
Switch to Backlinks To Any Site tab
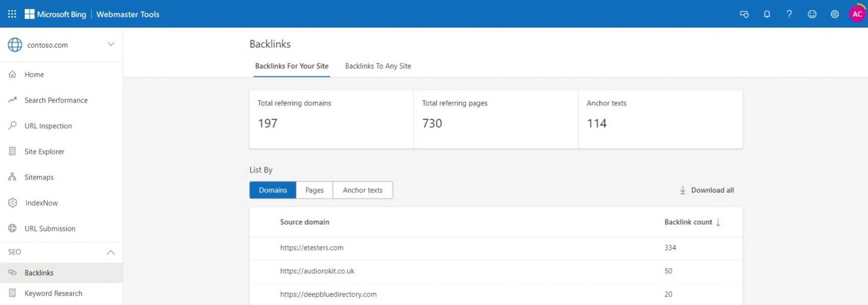[x=378, y=66]
